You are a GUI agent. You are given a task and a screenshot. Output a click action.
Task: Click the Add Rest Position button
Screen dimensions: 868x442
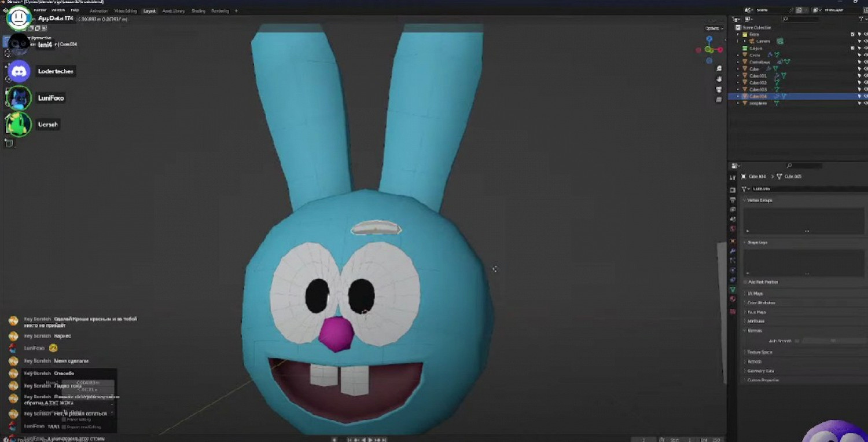click(x=763, y=282)
